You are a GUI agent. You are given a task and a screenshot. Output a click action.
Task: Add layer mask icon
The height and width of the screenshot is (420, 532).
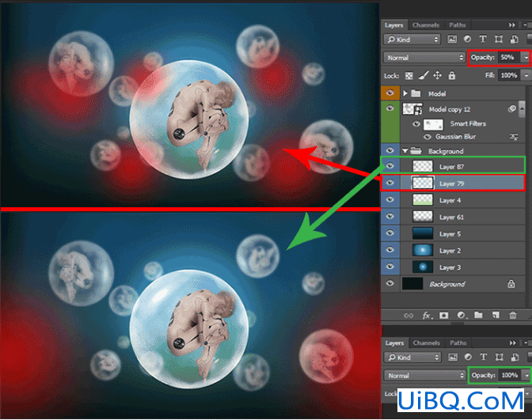[443, 316]
